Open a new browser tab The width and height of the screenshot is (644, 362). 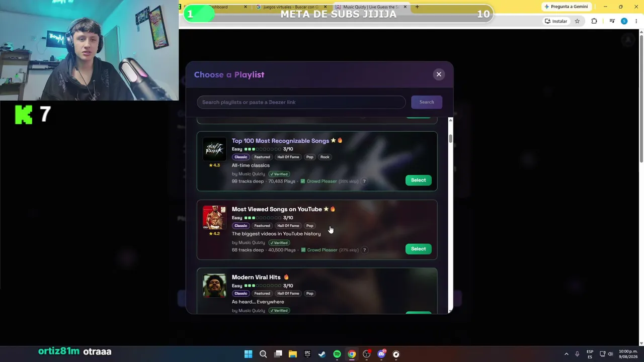point(417,7)
